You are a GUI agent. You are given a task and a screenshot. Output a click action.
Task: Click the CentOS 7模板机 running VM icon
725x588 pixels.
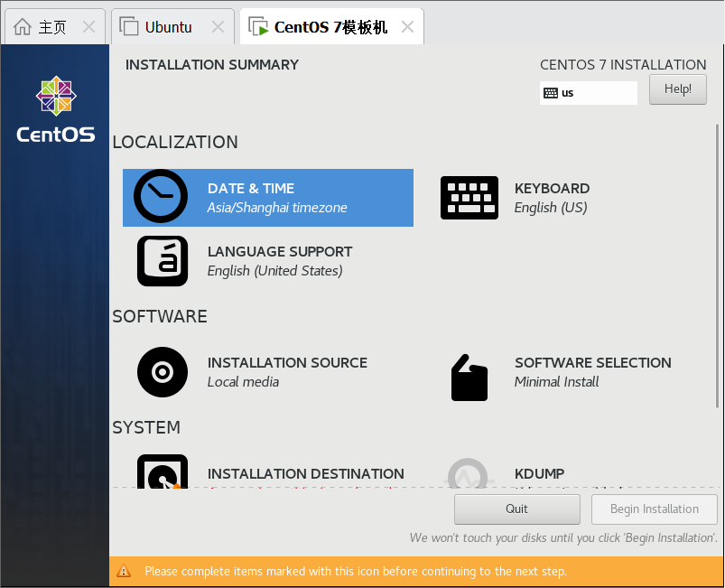pos(258,26)
